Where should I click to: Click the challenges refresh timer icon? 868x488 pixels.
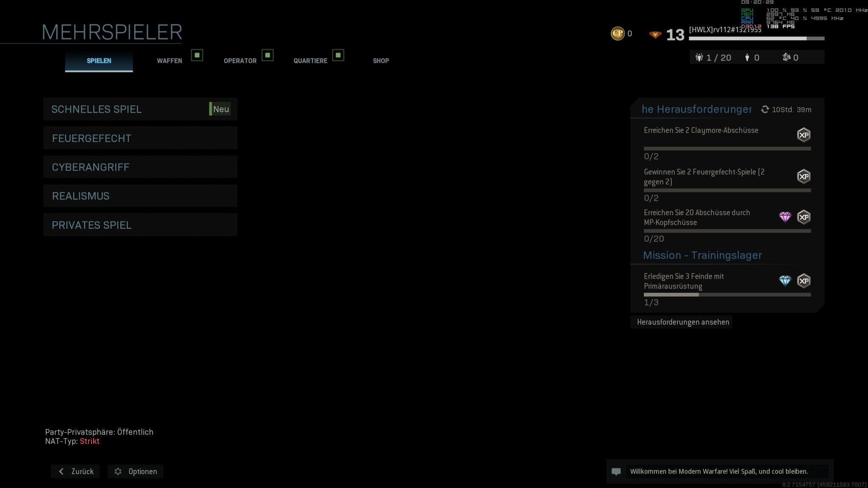(x=765, y=110)
